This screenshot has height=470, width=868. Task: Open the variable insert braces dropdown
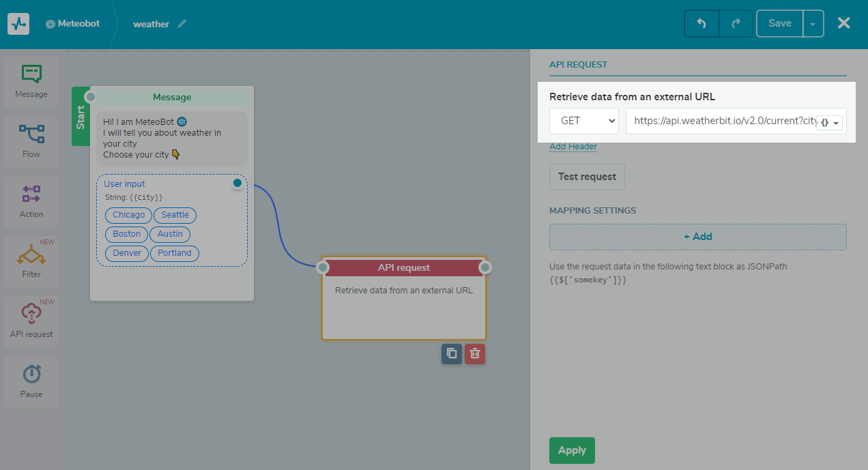click(829, 122)
